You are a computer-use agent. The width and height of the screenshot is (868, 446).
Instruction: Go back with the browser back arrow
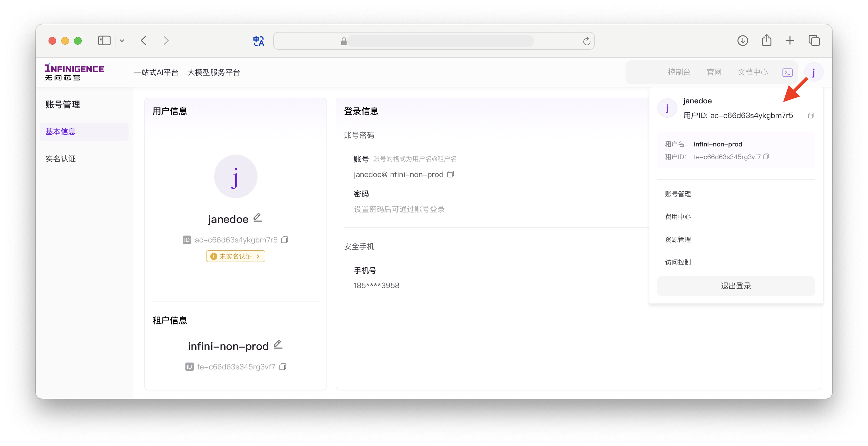coord(144,41)
